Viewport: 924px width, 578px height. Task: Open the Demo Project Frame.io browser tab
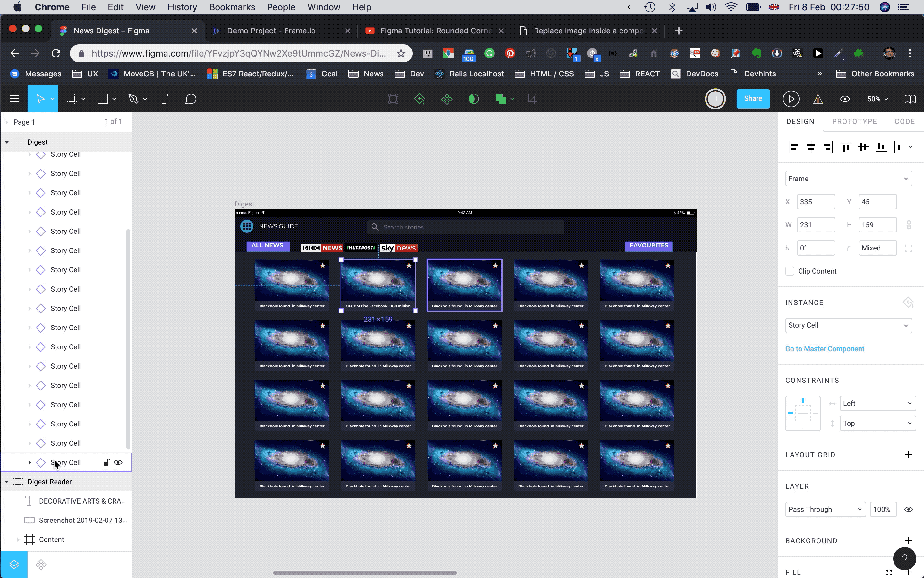(x=282, y=31)
